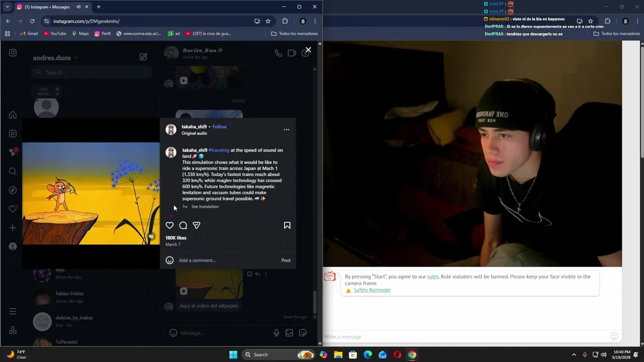
Task: Open the hamburger More menu in the sidebar
Action: (13, 312)
